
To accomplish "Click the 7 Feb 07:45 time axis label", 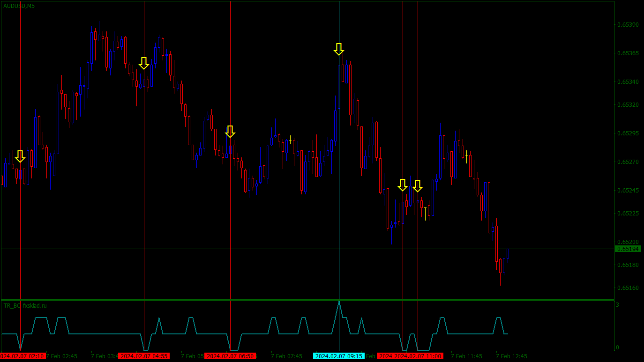I will [x=286, y=356].
